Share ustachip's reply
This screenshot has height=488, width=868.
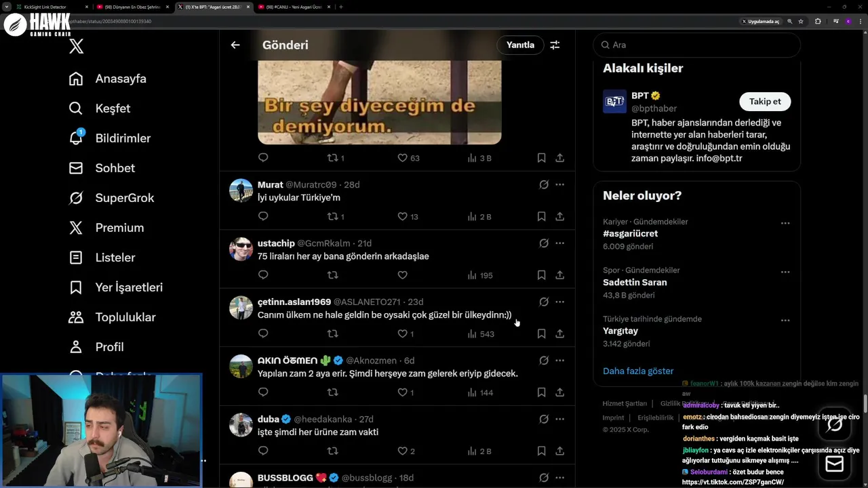pyautogui.click(x=559, y=275)
